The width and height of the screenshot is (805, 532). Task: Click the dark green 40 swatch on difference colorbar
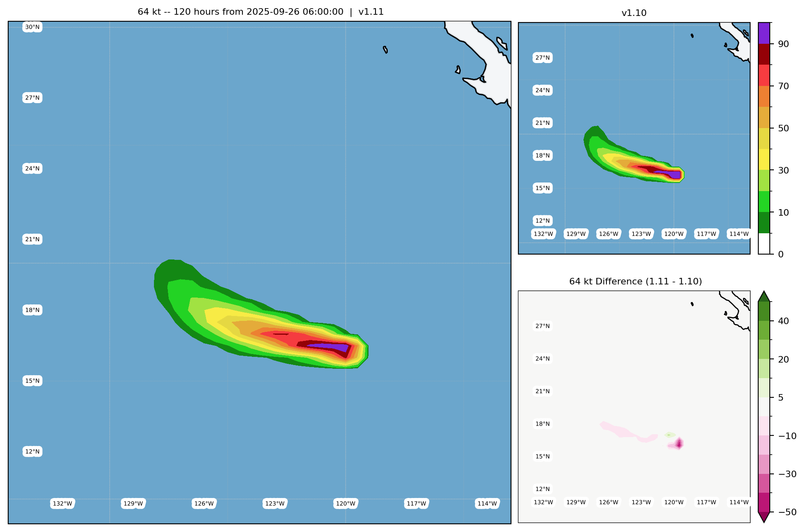(764, 311)
